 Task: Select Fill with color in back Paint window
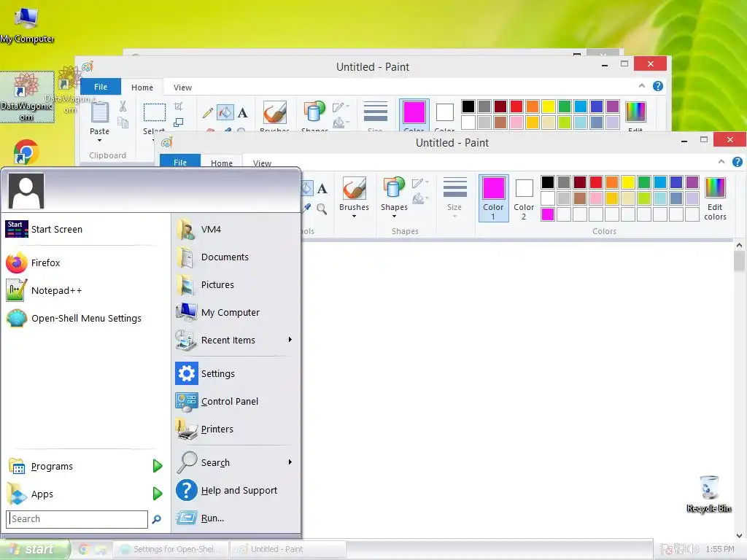tap(225, 112)
